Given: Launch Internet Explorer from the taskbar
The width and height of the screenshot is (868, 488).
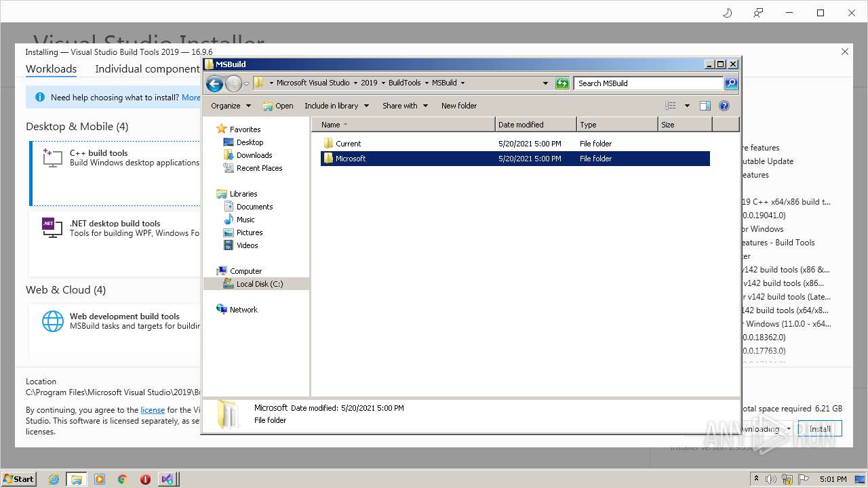Looking at the screenshot, I should [54, 479].
